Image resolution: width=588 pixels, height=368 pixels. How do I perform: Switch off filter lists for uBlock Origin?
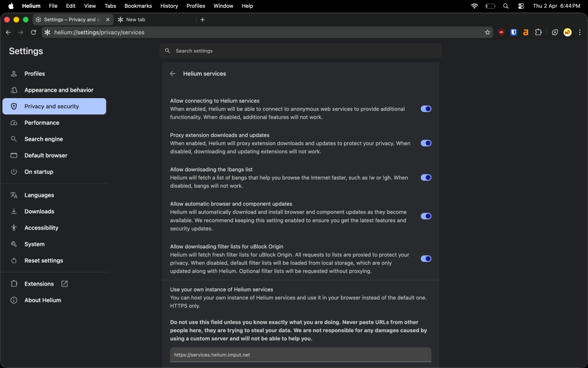pyautogui.click(x=426, y=259)
